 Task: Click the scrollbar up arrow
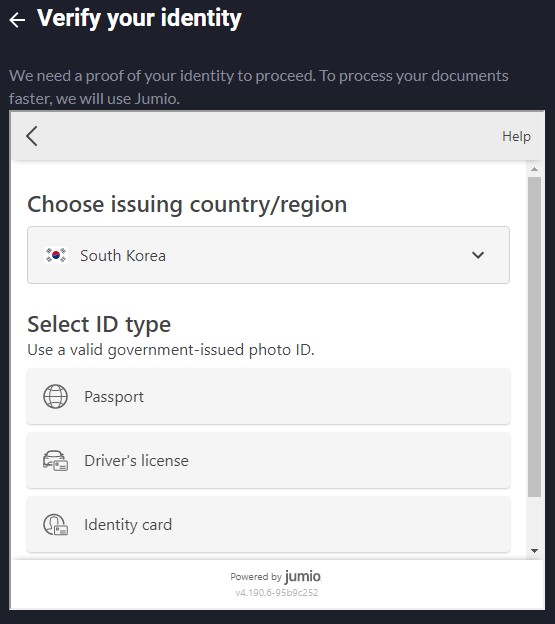pos(534,169)
